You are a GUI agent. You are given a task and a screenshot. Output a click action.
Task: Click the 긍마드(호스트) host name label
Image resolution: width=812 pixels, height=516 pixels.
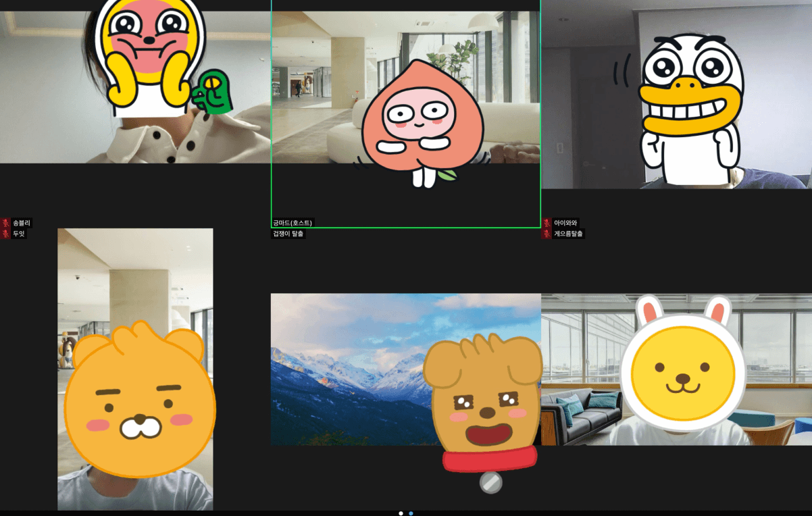(293, 223)
